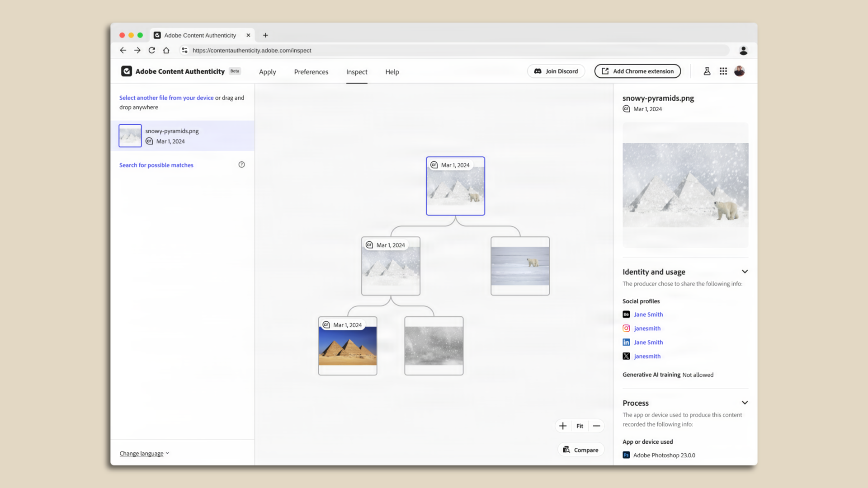
Task: Open your profile avatar menu
Action: (740, 71)
